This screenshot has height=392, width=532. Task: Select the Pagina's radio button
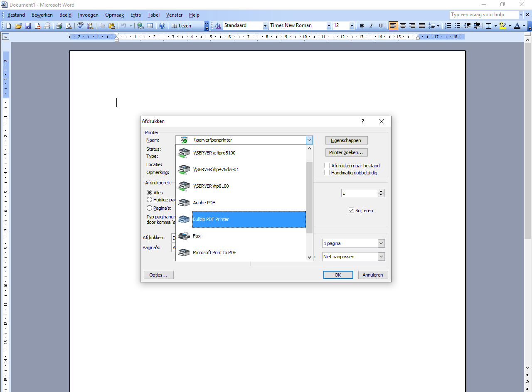149,208
